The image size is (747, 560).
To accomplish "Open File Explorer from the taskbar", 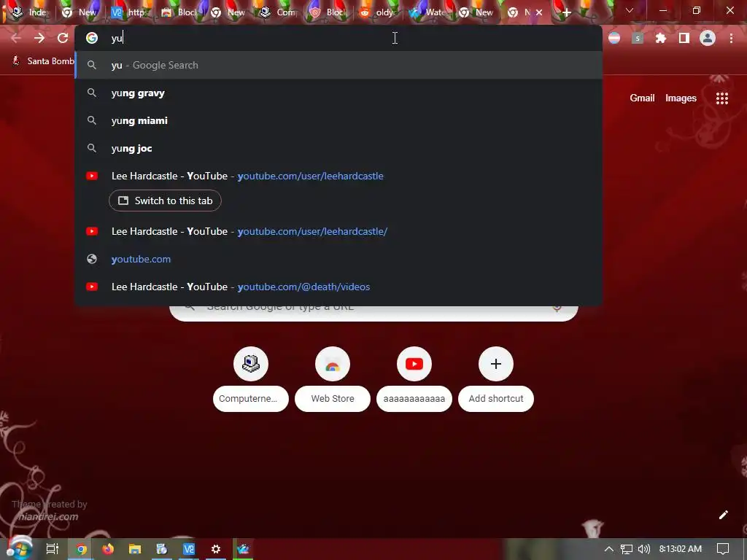I will 135,549.
